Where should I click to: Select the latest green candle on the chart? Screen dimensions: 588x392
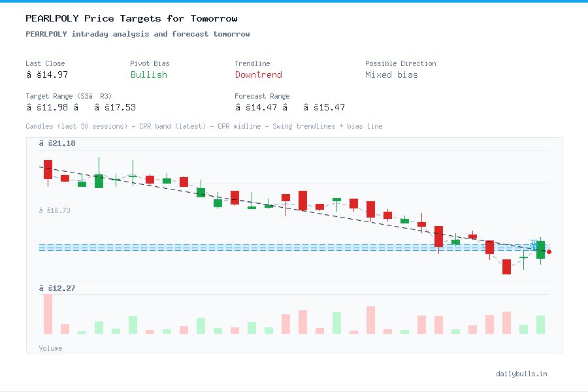tap(540, 249)
